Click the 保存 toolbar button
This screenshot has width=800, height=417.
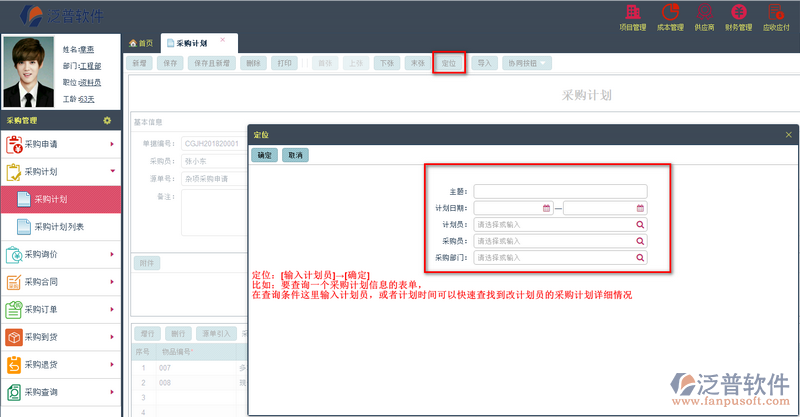click(170, 63)
